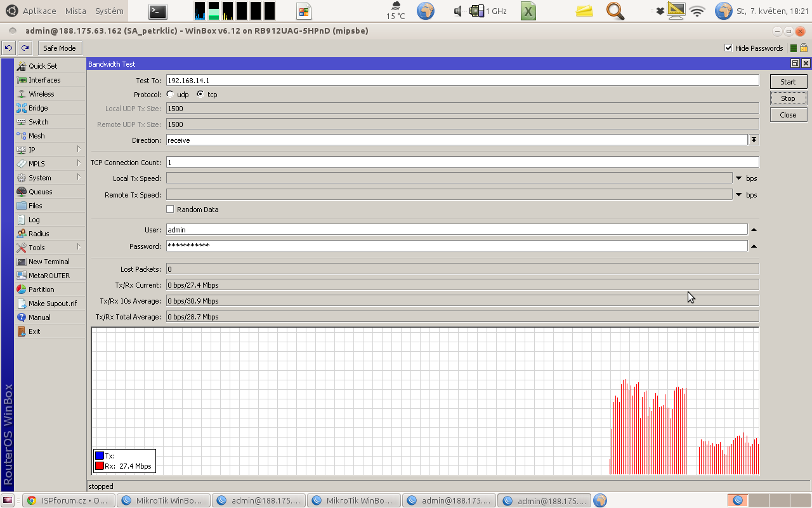Open the Direction dropdown
The width and height of the screenshot is (812, 508).
pos(754,140)
